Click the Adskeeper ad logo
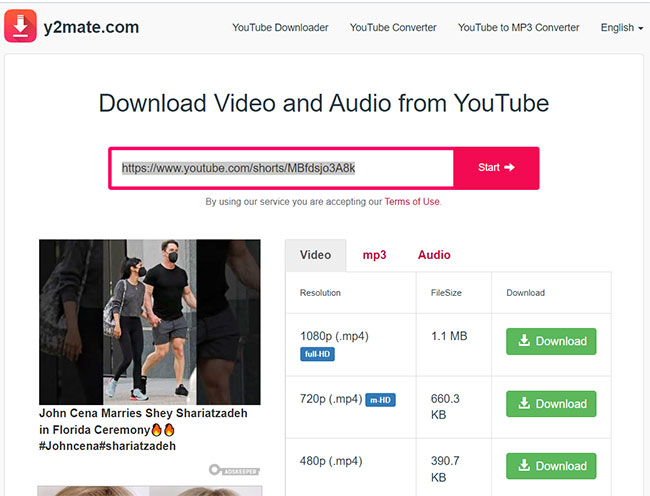 234,470
